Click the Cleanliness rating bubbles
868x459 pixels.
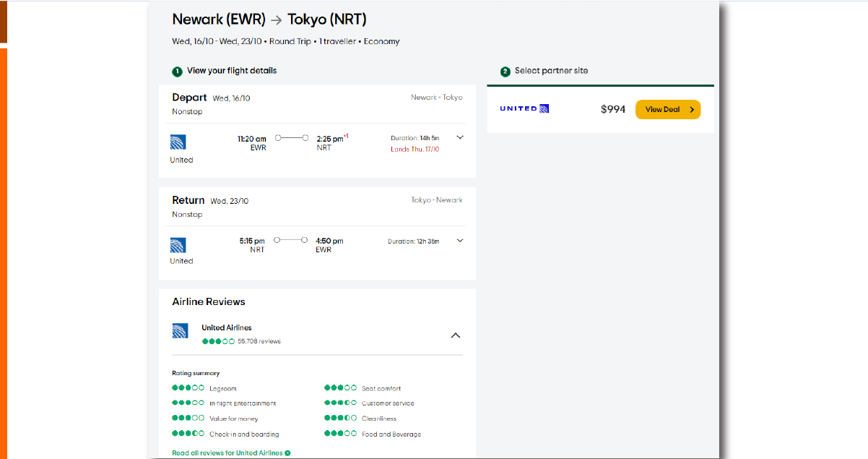(x=340, y=419)
